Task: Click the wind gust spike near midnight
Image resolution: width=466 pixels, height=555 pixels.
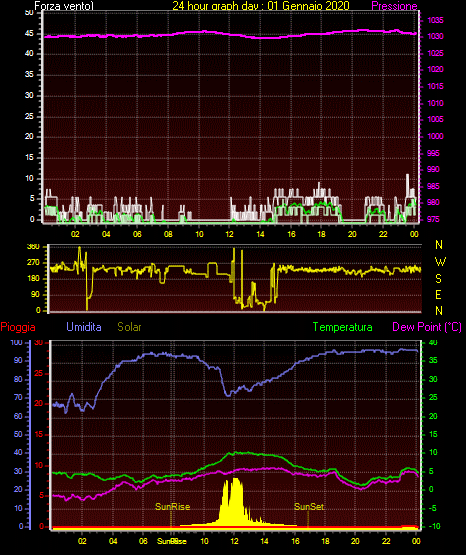Action: click(407, 181)
